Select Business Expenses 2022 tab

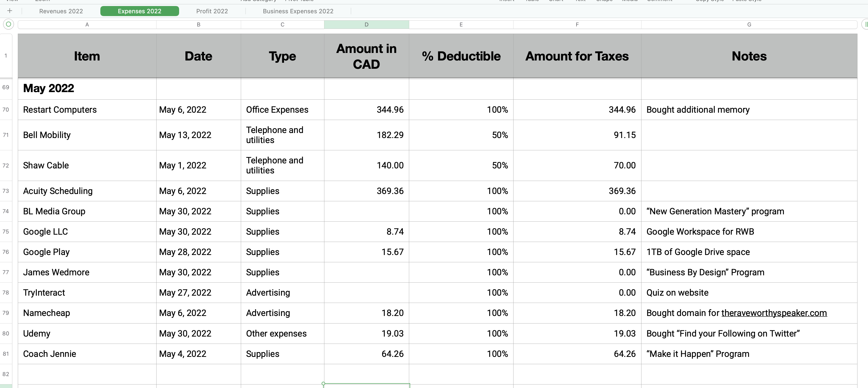298,11
